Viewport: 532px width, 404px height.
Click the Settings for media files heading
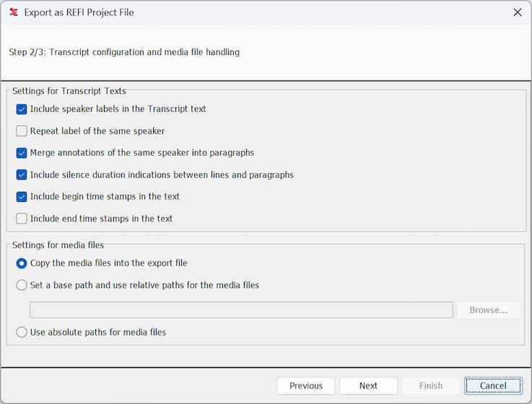[x=58, y=245]
